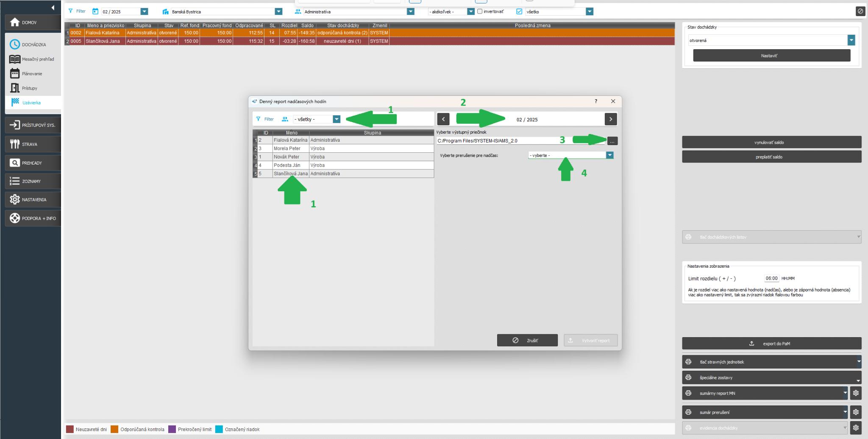The height and width of the screenshot is (439, 868).
Task: Click the Zrušiť button
Action: (527, 340)
